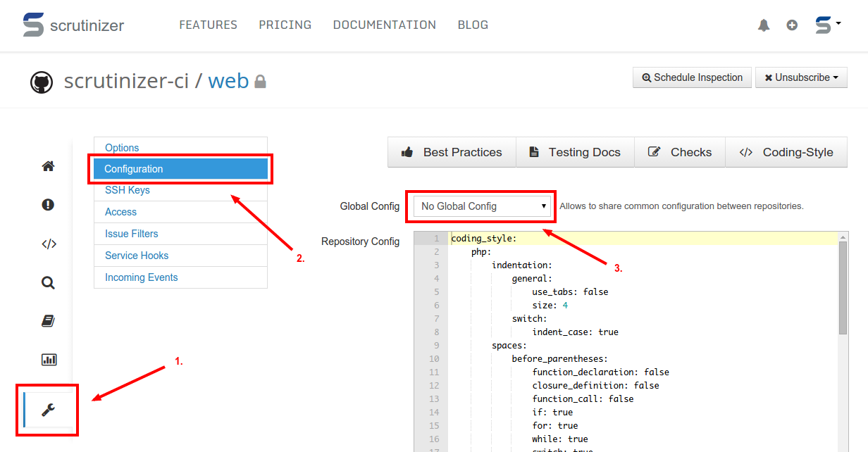Open the issues exclamation sidebar icon
The height and width of the screenshot is (452, 868).
coord(48,205)
